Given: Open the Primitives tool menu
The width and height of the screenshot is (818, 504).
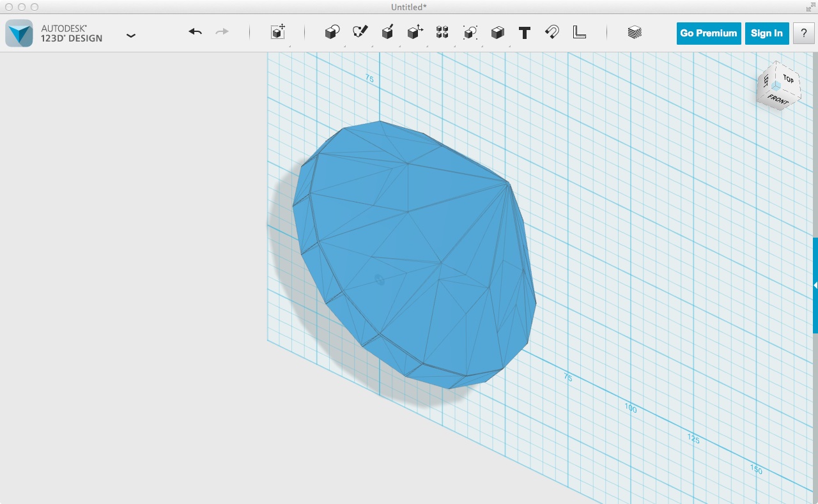Looking at the screenshot, I should (x=332, y=33).
